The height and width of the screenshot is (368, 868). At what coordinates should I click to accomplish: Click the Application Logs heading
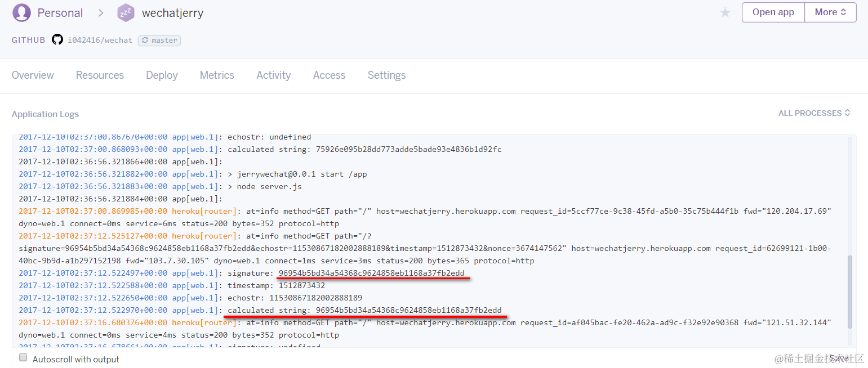coord(45,114)
